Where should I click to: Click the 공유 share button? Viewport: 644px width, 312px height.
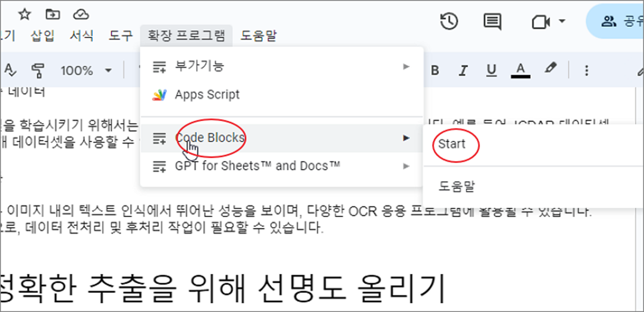click(615, 21)
